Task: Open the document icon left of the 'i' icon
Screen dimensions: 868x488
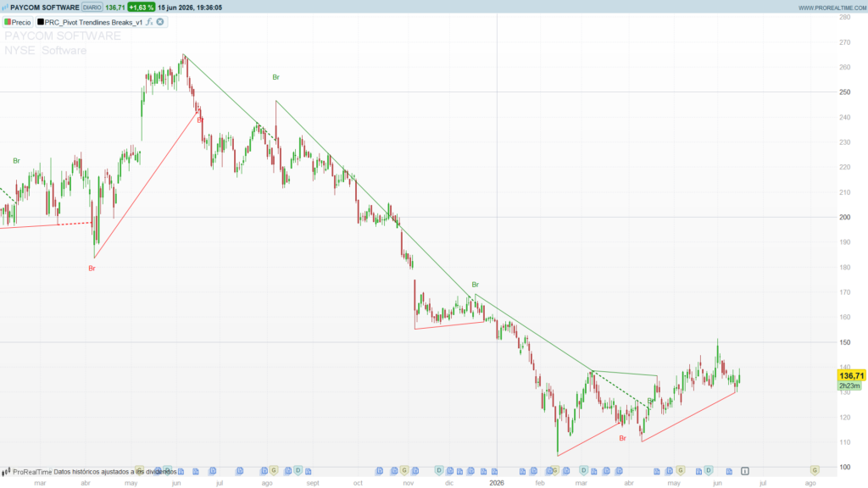Action: point(729,471)
